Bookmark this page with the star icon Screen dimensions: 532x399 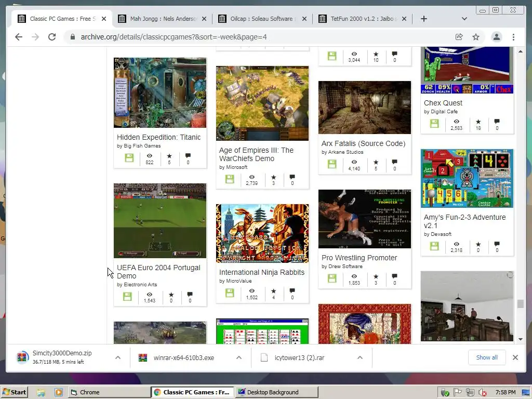point(476,37)
